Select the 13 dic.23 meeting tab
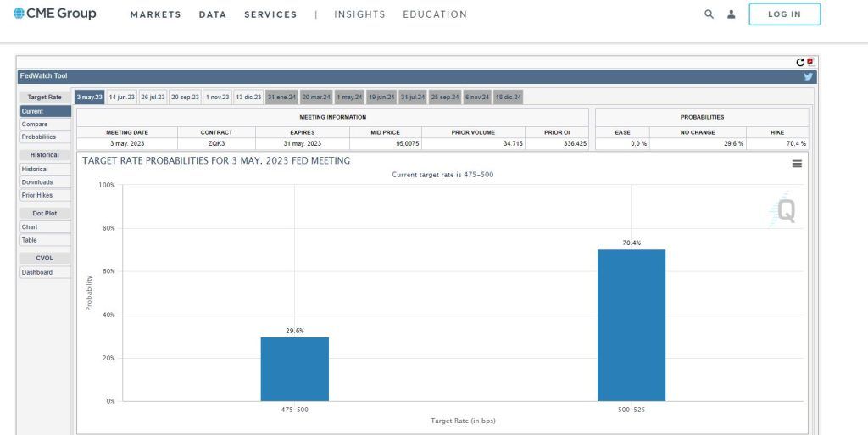This screenshot has height=435, width=868. click(248, 98)
